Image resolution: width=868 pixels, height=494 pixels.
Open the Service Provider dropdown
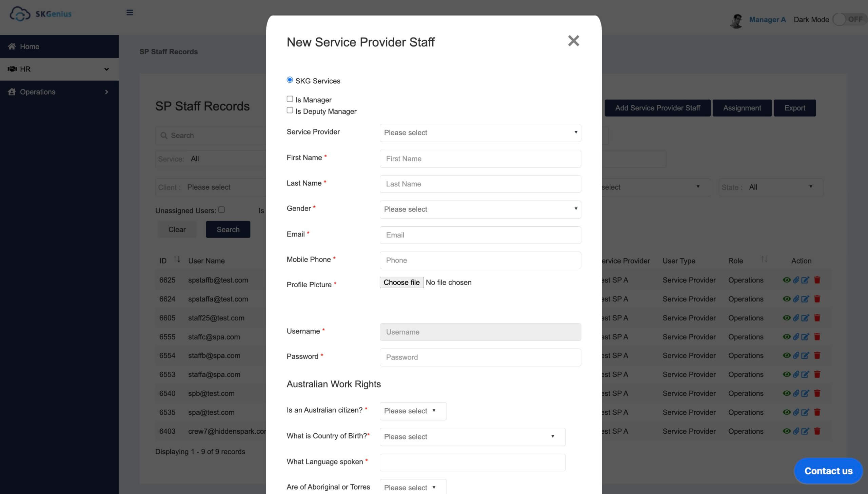(480, 133)
